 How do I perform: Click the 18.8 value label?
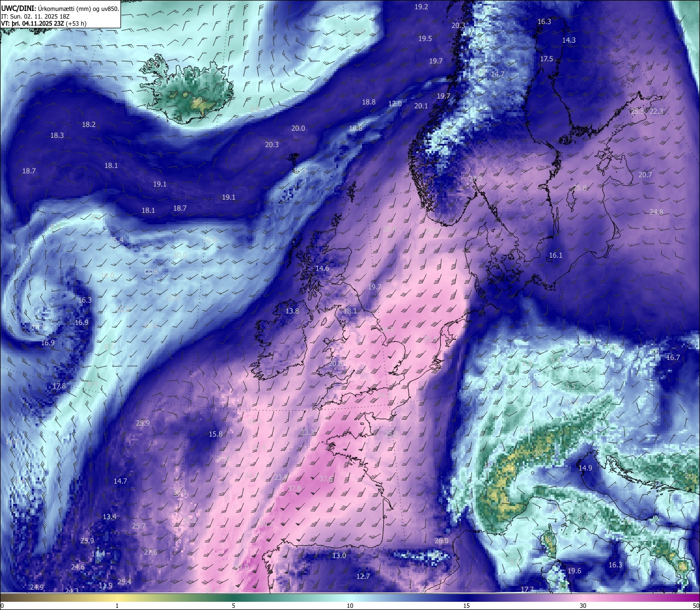point(369,102)
